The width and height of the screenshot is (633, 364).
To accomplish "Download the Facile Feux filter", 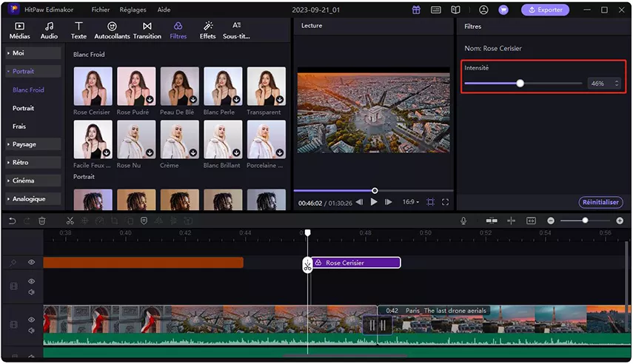I will [106, 152].
